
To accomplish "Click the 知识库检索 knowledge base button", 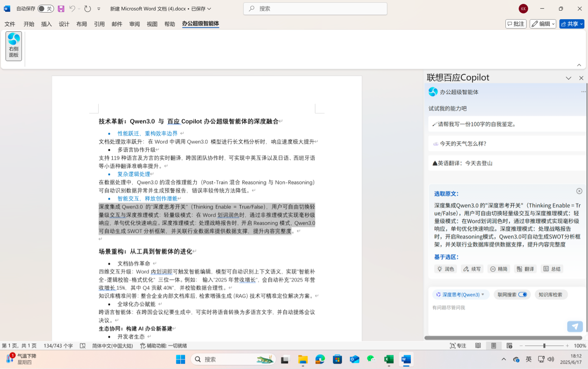I will [551, 295].
